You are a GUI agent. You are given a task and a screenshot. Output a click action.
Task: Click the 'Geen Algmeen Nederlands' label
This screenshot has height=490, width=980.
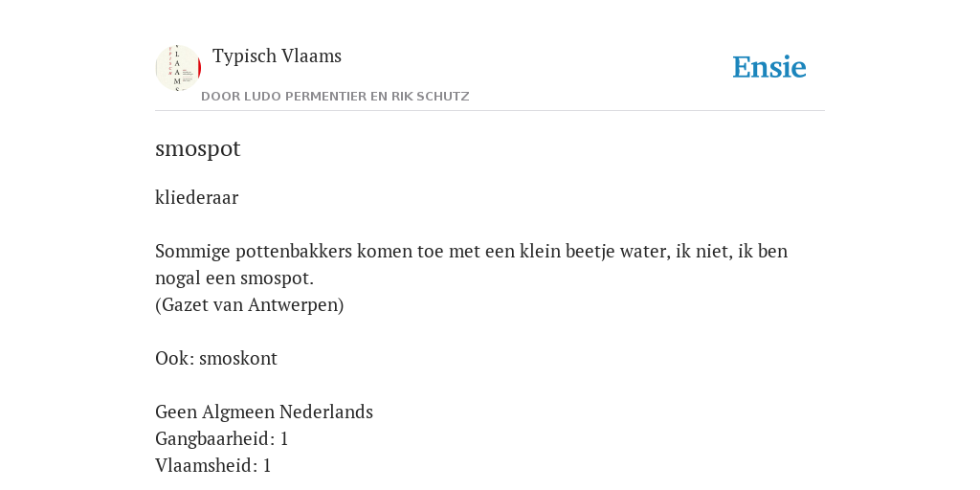pyautogui.click(x=264, y=412)
